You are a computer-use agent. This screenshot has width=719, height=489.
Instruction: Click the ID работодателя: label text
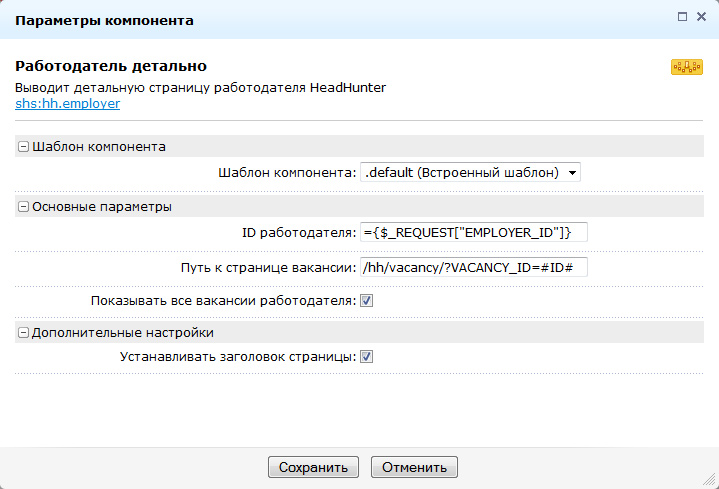pyautogui.click(x=299, y=233)
